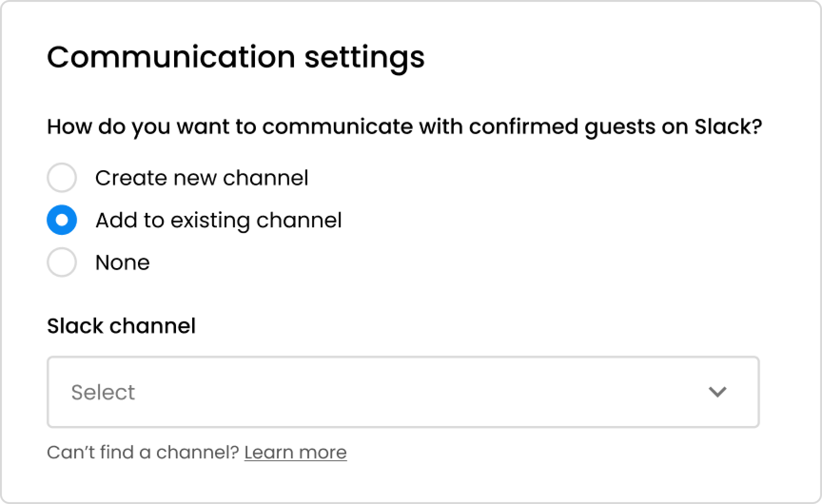Click the "Slack channel" field label

121,326
